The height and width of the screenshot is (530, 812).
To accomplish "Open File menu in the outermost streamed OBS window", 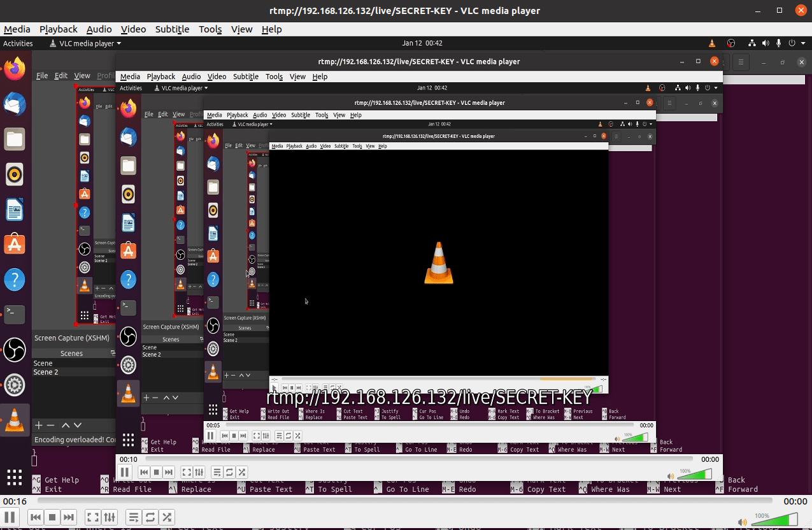I will [42, 75].
